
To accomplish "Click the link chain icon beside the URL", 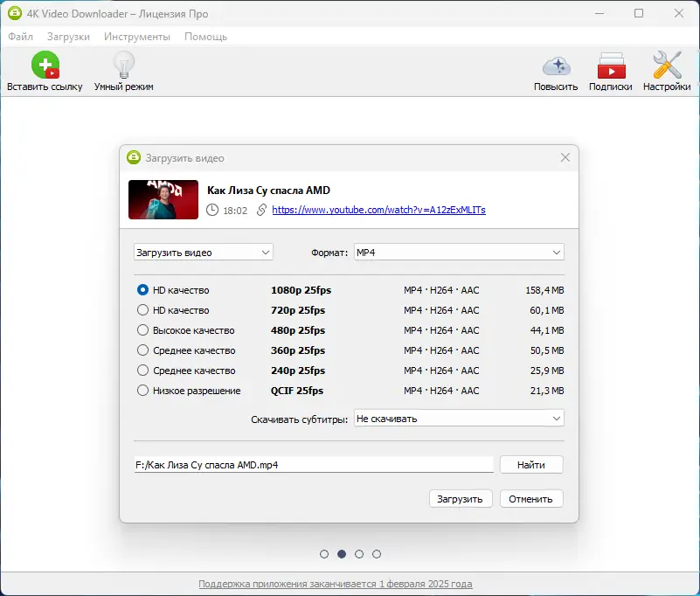I will [x=261, y=210].
